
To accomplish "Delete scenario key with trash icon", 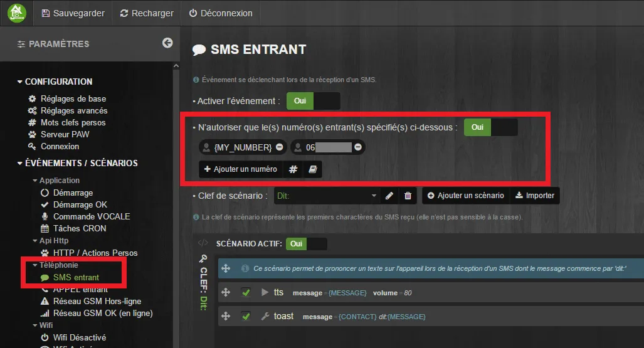I will click(408, 196).
